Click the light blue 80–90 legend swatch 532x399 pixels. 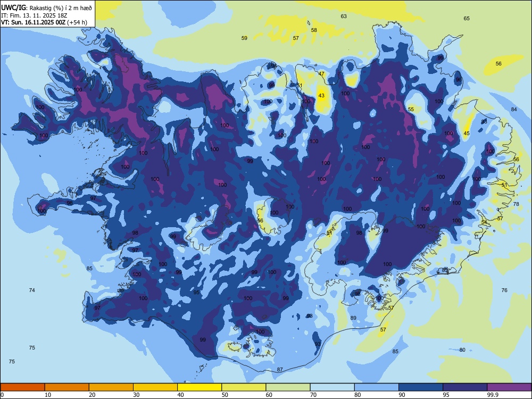(x=377, y=387)
